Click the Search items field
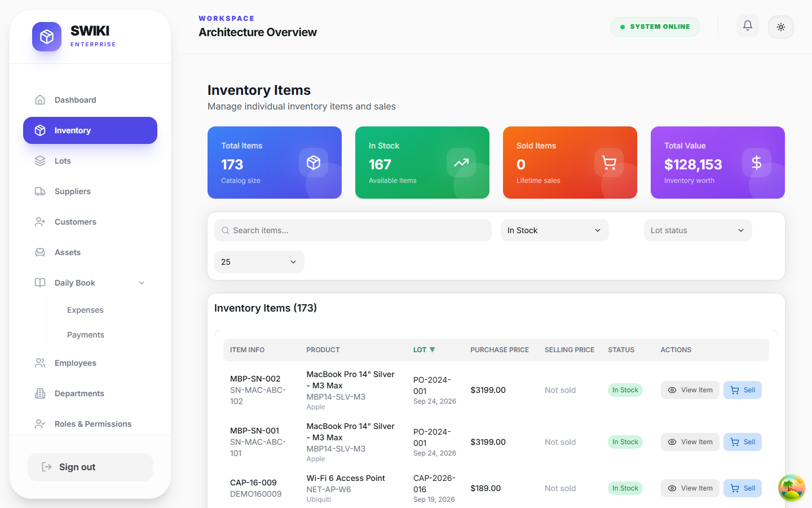The height and width of the screenshot is (508, 812). click(x=353, y=230)
